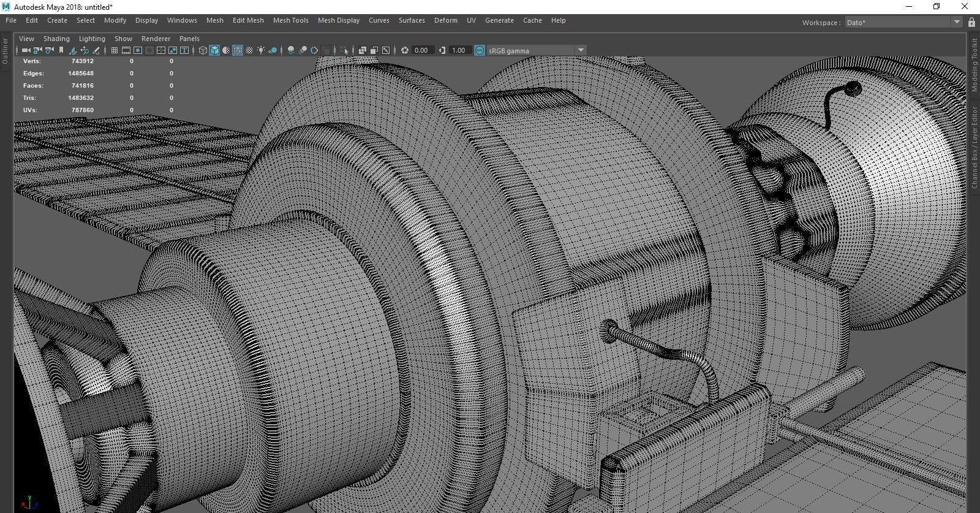Viewport: 980px width, 513px height.
Task: Click the Grease Pencil icon
Action: (x=96, y=50)
